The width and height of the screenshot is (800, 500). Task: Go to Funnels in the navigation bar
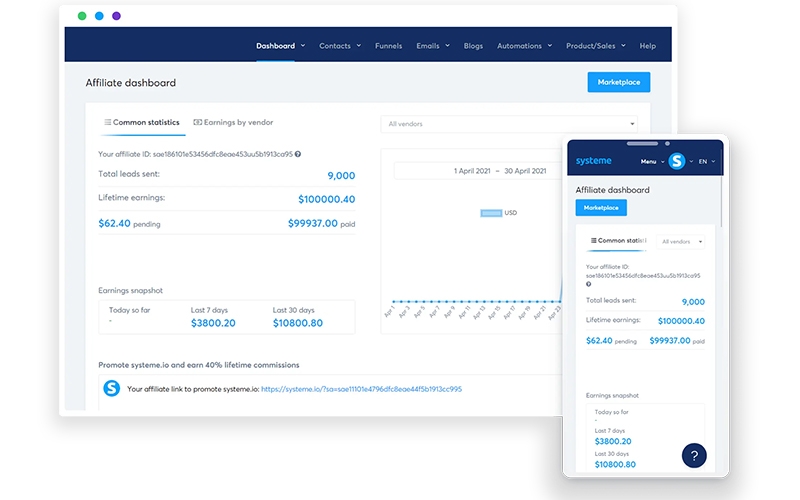pos(388,46)
